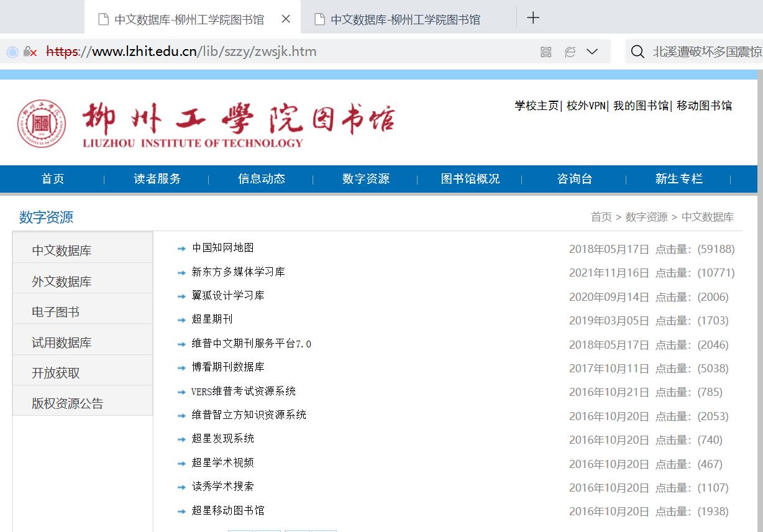This screenshot has height=532, width=763.
Task: Go to 首页 in the blue navigation bar
Action: (x=53, y=179)
